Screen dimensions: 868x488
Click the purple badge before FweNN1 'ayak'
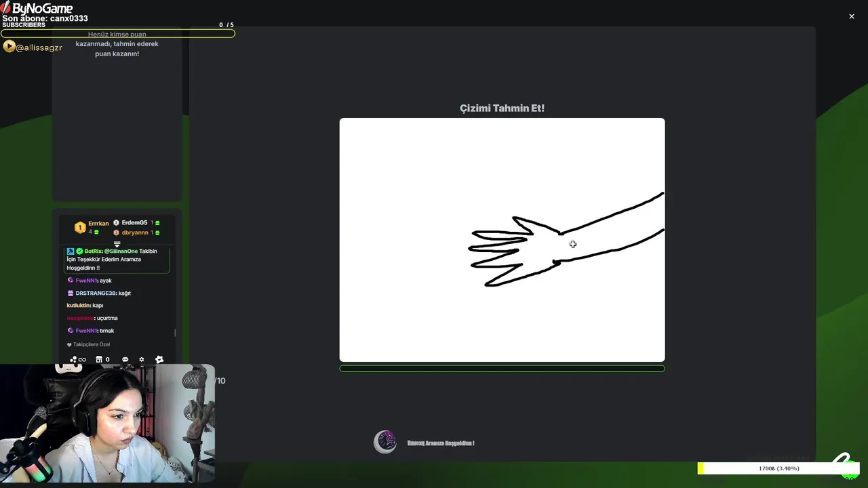pos(71,280)
